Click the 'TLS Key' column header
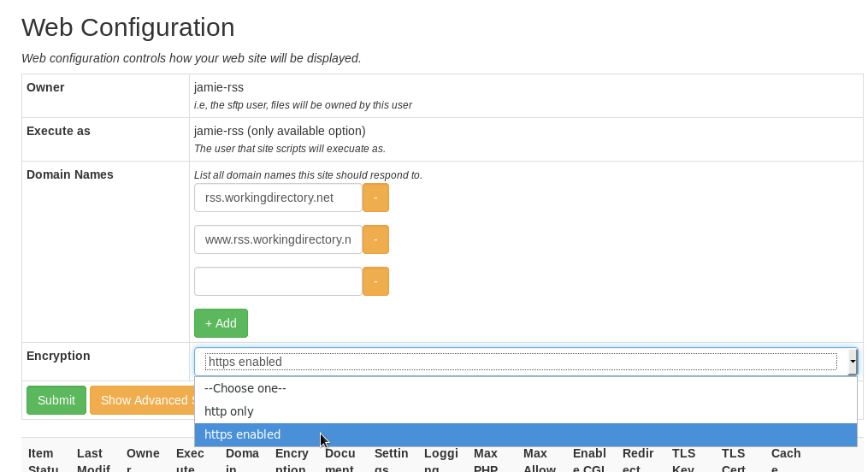Viewport: 868px width, 472px height. pos(683,460)
